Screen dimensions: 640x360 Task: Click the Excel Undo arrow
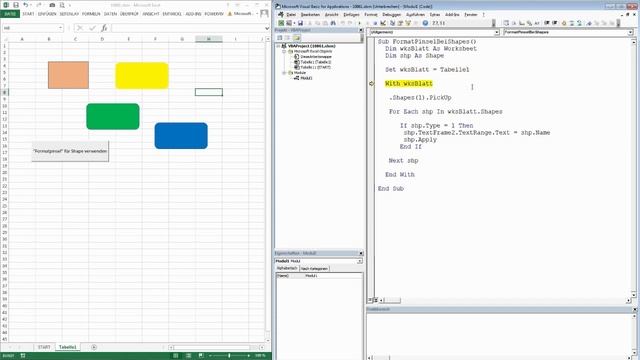point(25,5)
